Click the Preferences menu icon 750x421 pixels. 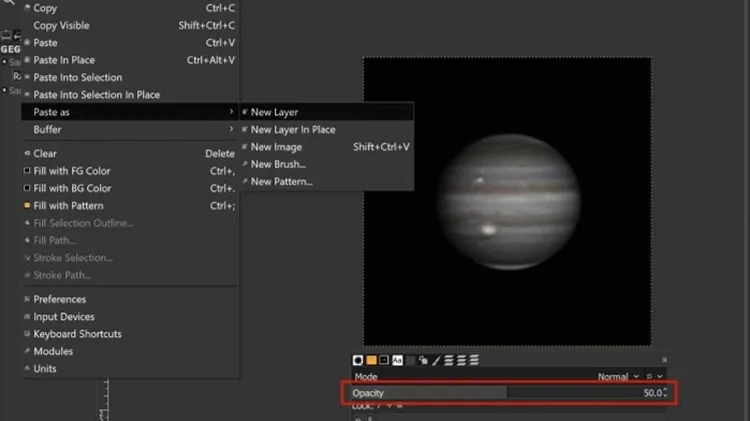pyautogui.click(x=27, y=299)
